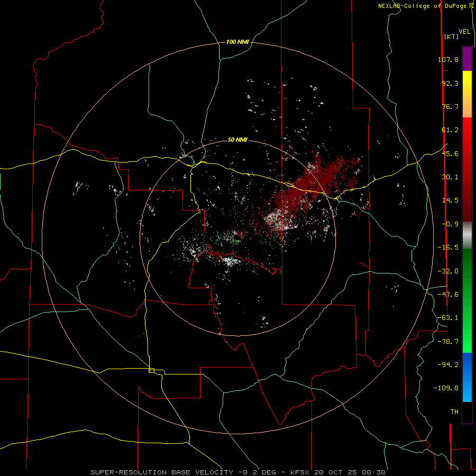
Task: Click the -16.5 velocity legend value
Action: [448, 248]
